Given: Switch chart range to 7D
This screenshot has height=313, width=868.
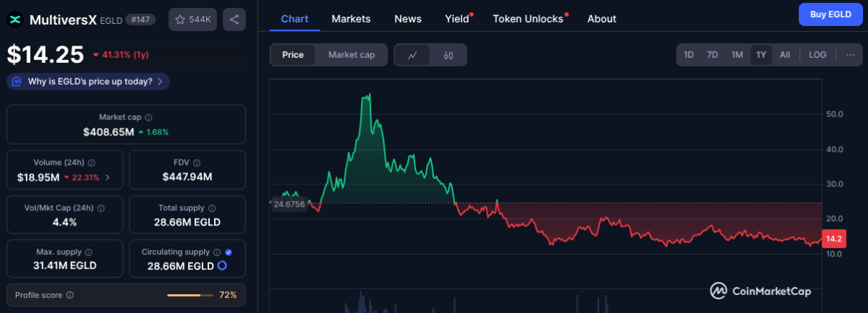Looking at the screenshot, I should [x=712, y=55].
